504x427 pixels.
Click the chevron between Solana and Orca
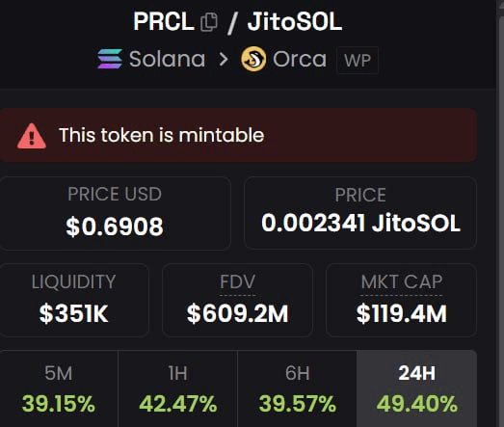click(224, 59)
